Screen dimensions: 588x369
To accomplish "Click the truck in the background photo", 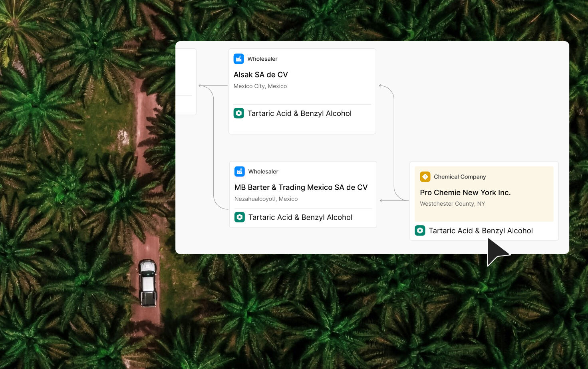I will (148, 283).
